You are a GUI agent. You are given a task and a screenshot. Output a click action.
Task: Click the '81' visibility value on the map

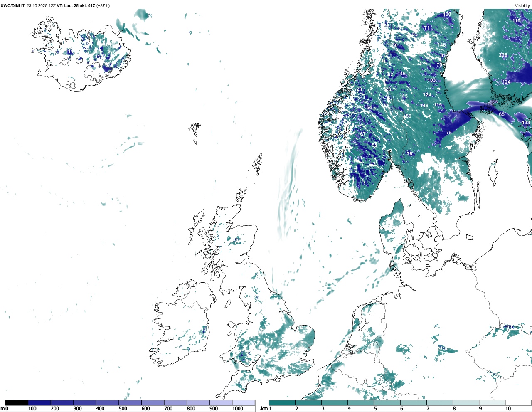click(443, 55)
